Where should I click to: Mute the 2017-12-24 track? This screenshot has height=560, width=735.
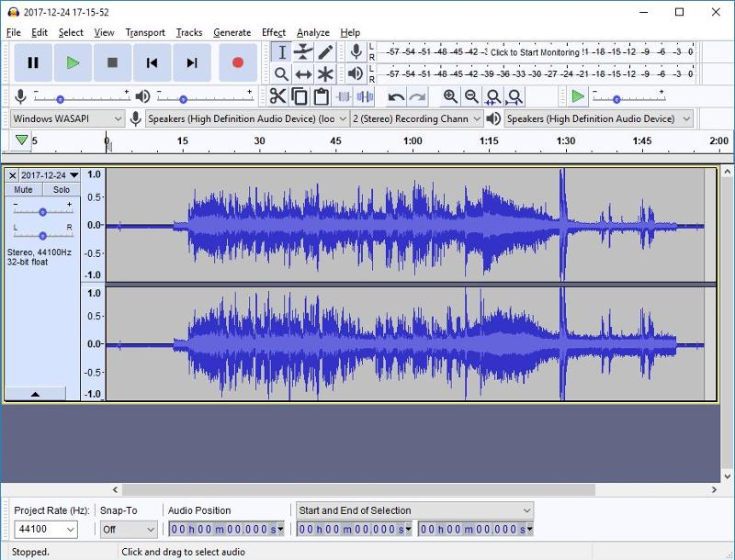pos(23,190)
